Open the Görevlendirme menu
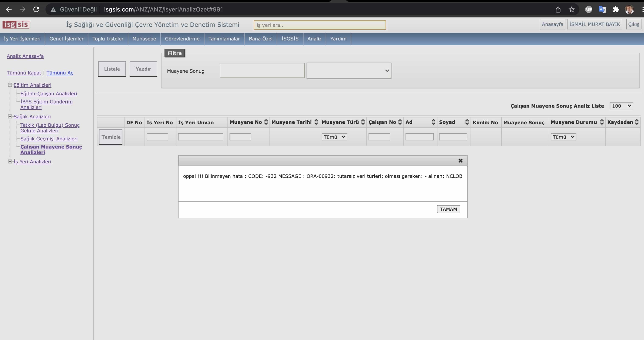This screenshot has height=340, width=644. pyautogui.click(x=182, y=39)
